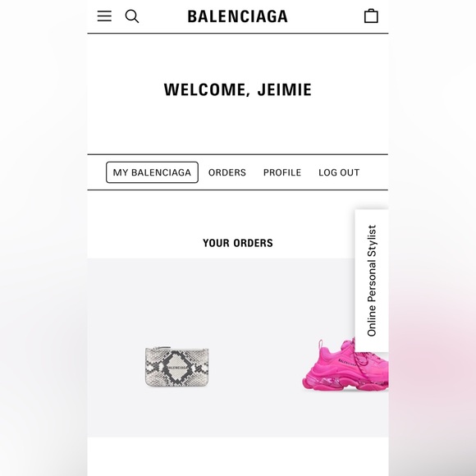Viewport: 476px width, 476px height.
Task: Open the PROFILE tab
Action: 282,172
